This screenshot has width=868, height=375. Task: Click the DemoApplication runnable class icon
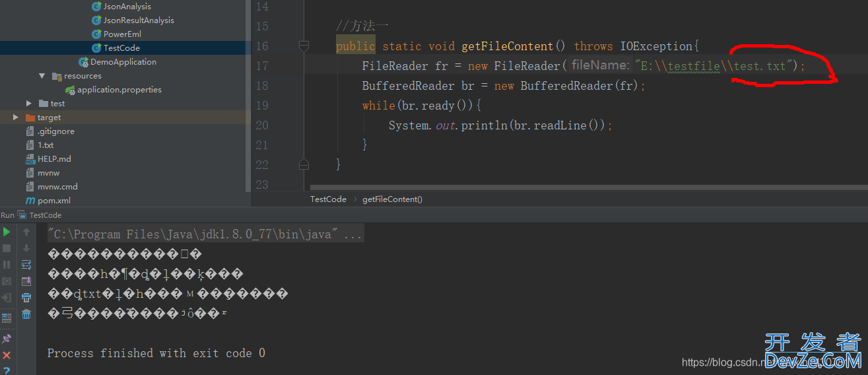[x=83, y=62]
